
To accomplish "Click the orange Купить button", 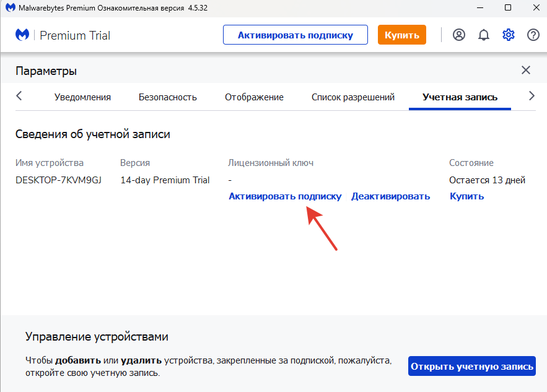I will [402, 35].
